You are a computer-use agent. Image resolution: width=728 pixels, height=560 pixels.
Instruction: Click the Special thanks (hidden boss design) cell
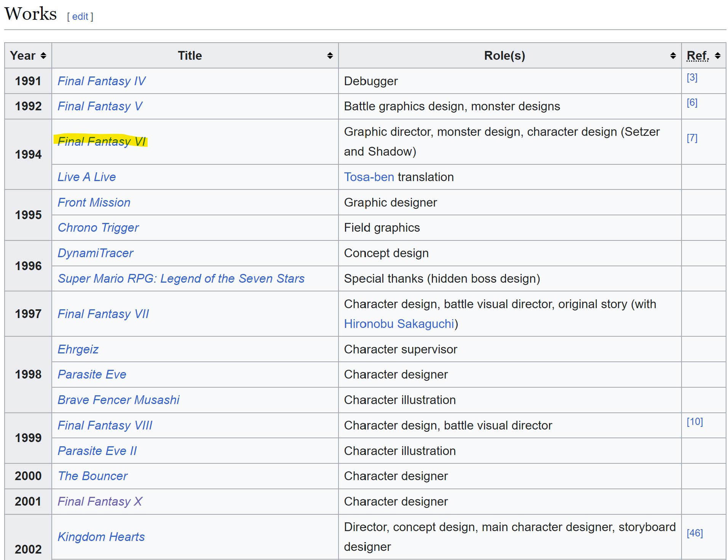click(510, 278)
